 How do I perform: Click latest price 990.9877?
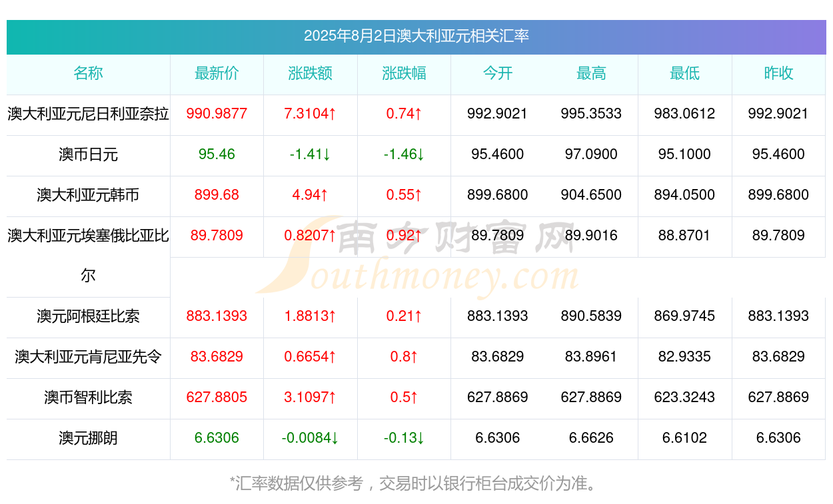[217, 114]
